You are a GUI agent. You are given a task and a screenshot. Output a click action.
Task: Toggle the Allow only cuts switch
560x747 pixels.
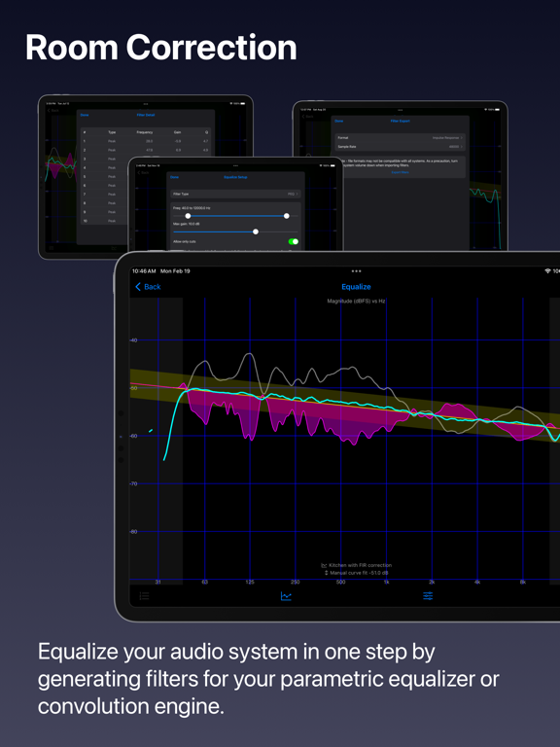(x=294, y=241)
